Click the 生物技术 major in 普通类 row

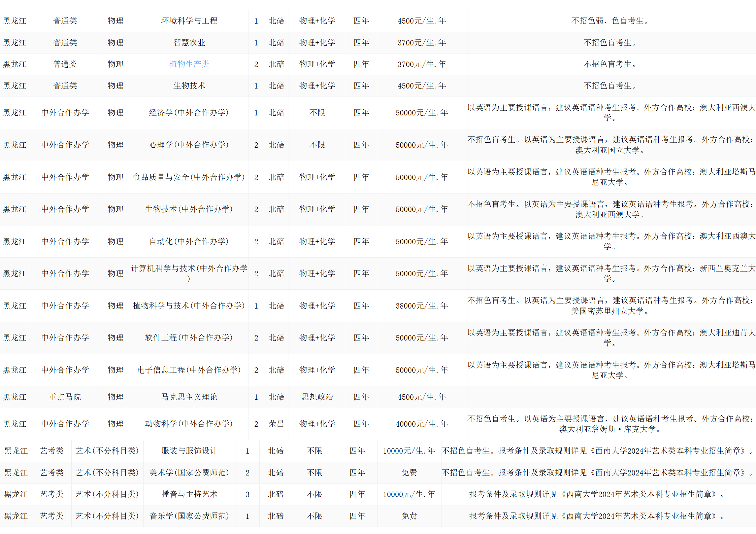(189, 85)
